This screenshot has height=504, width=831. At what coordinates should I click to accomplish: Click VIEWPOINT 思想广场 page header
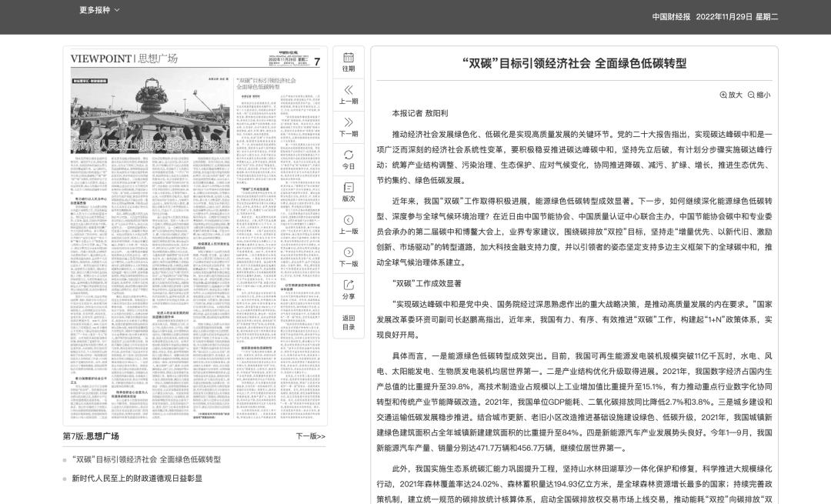124,58
